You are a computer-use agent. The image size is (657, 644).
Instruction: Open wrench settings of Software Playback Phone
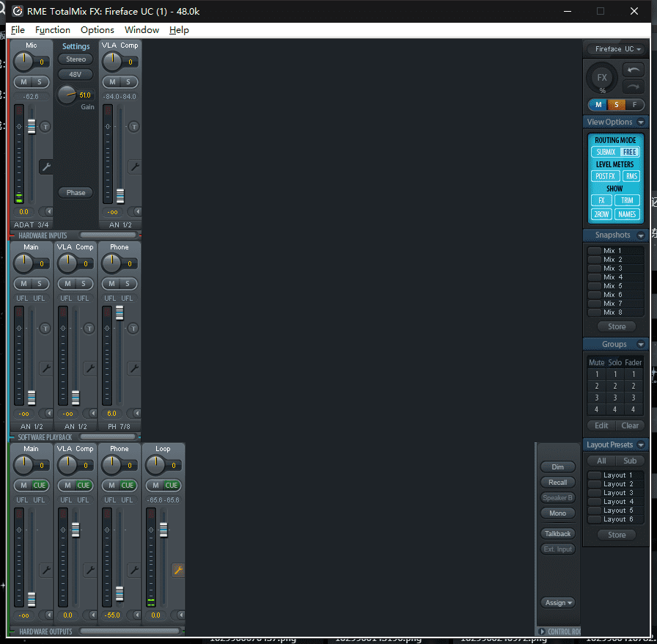(x=134, y=368)
